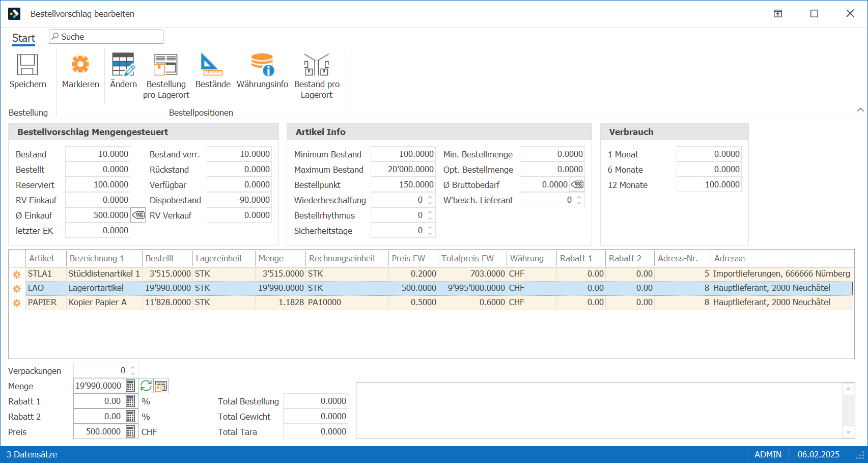This screenshot has height=463, width=868.
Task: Click the order details icon beside Menge
Action: pyautogui.click(x=161, y=386)
